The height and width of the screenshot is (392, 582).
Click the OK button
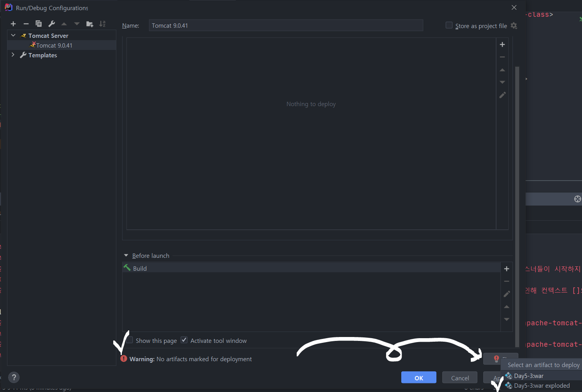coord(419,378)
